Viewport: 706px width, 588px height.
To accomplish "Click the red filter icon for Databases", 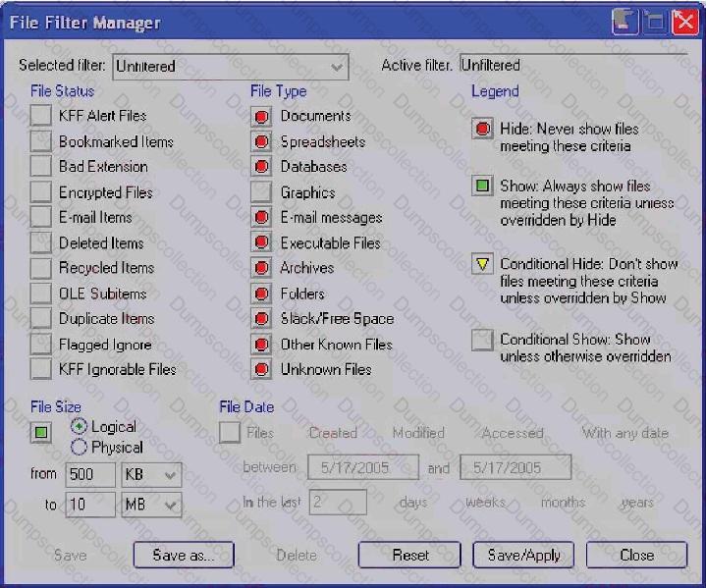I will coord(261,168).
